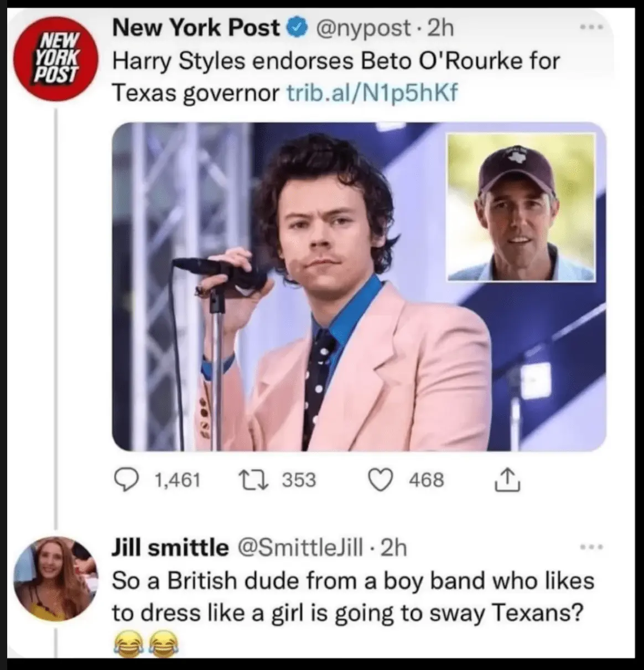Open the trib.al article link
This screenshot has height=670, width=644.
pos(372,93)
